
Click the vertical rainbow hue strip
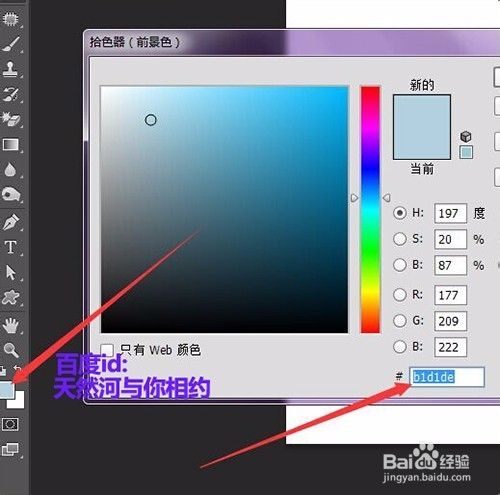tap(370, 210)
